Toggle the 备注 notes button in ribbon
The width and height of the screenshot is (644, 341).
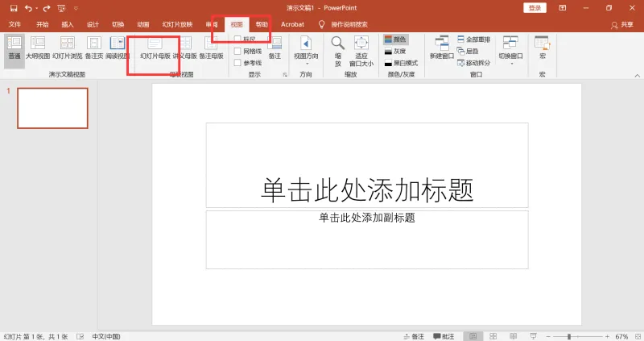275,48
